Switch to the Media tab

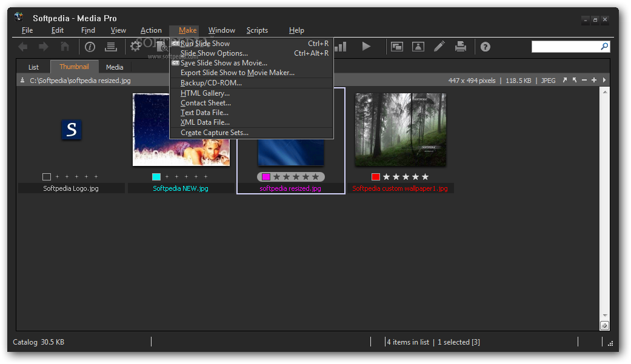point(115,67)
